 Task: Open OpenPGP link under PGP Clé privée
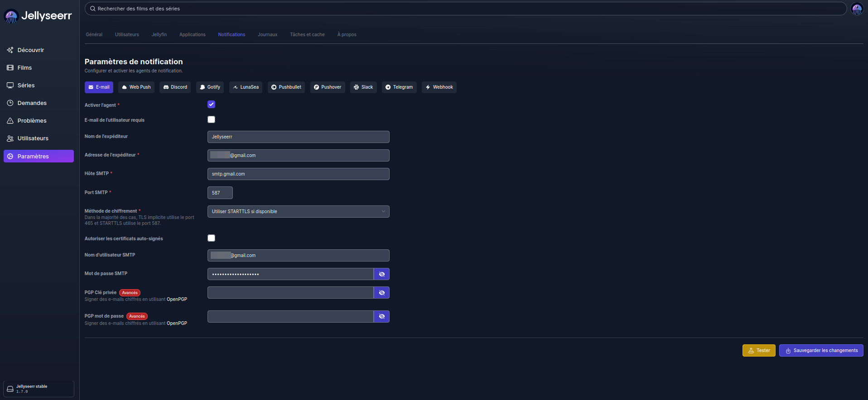click(x=177, y=300)
